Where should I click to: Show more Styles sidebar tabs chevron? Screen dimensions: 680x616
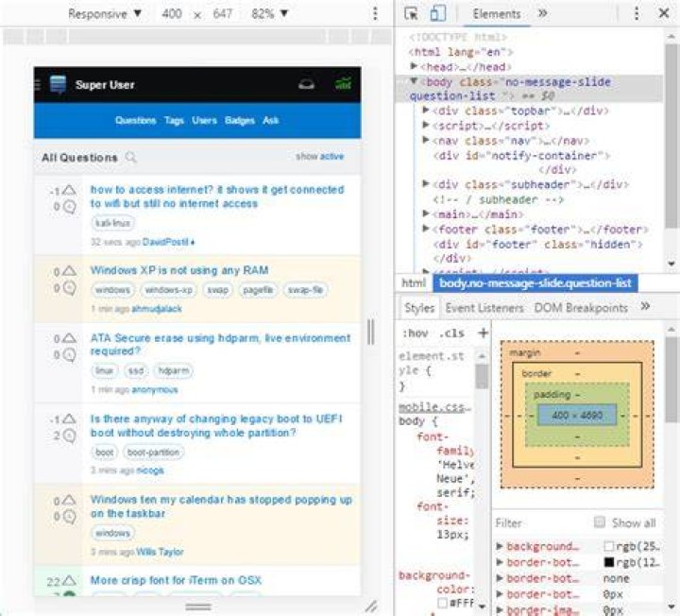pos(645,306)
